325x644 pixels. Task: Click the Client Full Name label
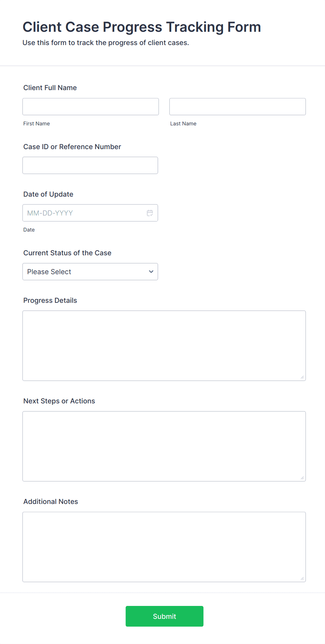pyautogui.click(x=50, y=88)
